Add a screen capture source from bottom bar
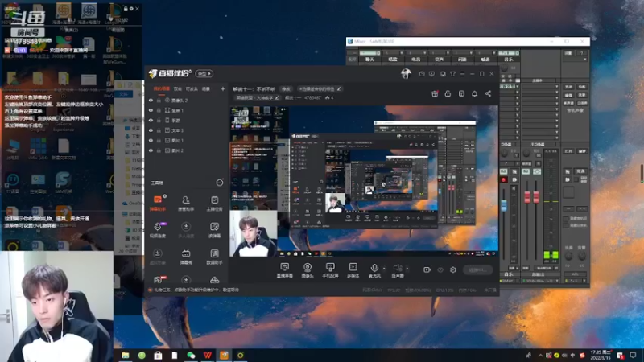 click(x=285, y=270)
